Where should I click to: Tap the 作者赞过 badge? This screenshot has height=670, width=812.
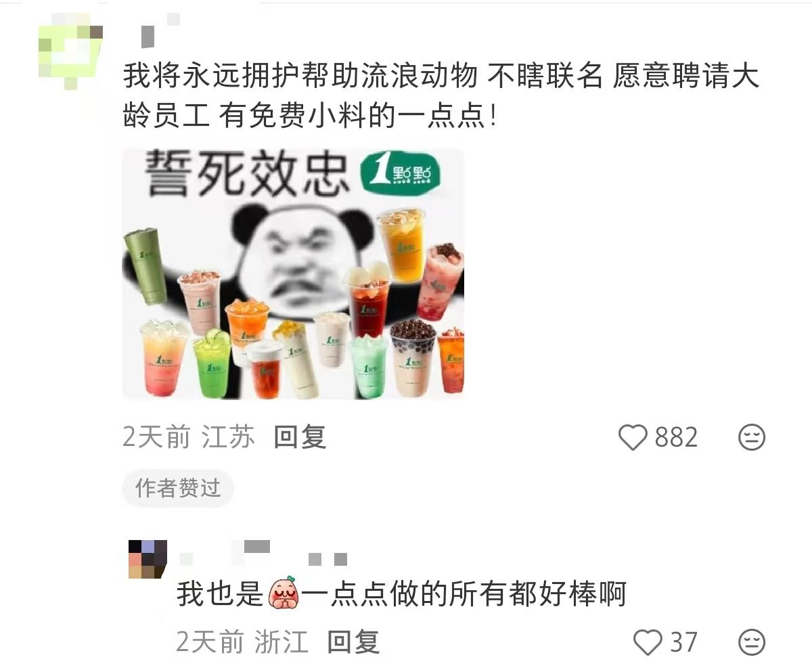point(178,488)
